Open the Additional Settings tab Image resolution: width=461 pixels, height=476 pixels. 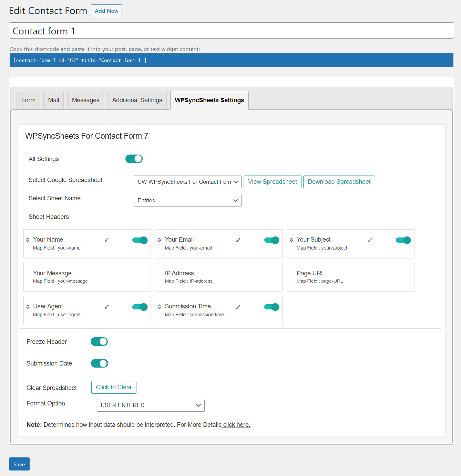click(137, 100)
